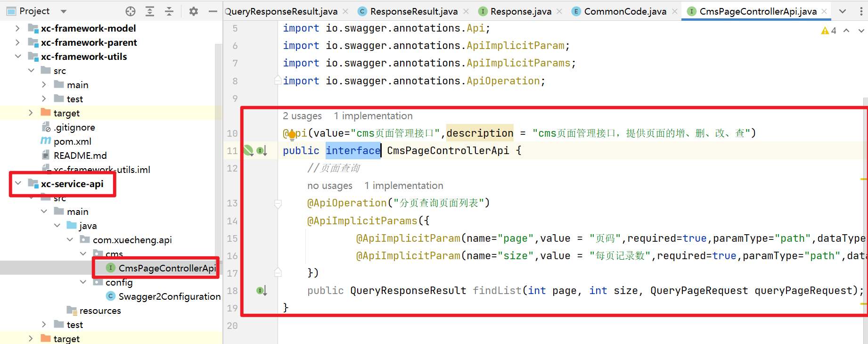This screenshot has height=344, width=868.
Task: Close the CmsPageControllerApi.java tab
Action: (824, 11)
